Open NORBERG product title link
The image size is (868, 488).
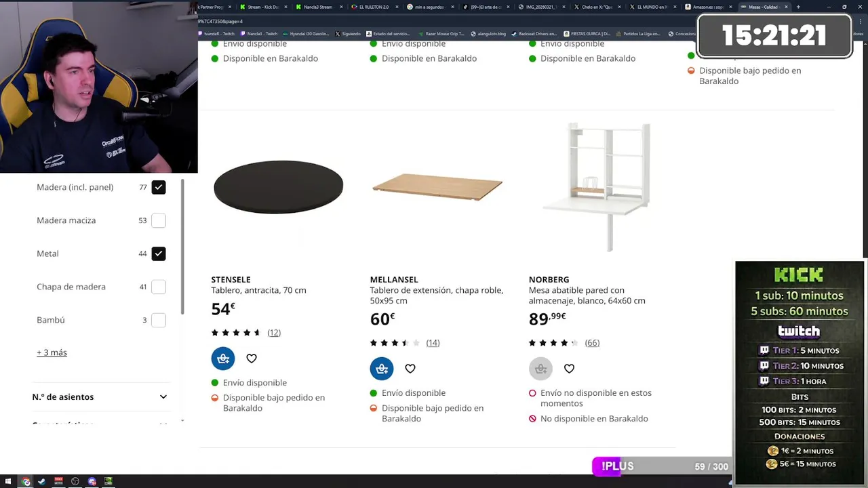549,279
